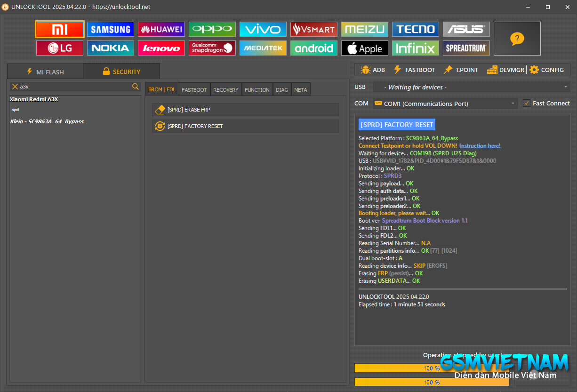Open the ASUS brand section
Viewport: 577px width, 392px height.
point(466,29)
